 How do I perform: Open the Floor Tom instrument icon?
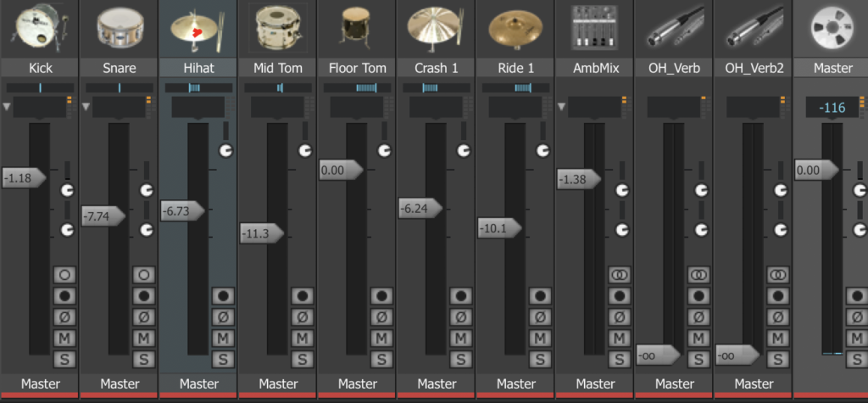coord(356,27)
